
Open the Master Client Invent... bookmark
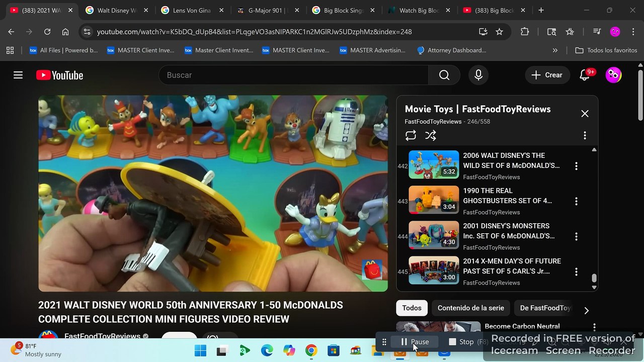coord(218,50)
